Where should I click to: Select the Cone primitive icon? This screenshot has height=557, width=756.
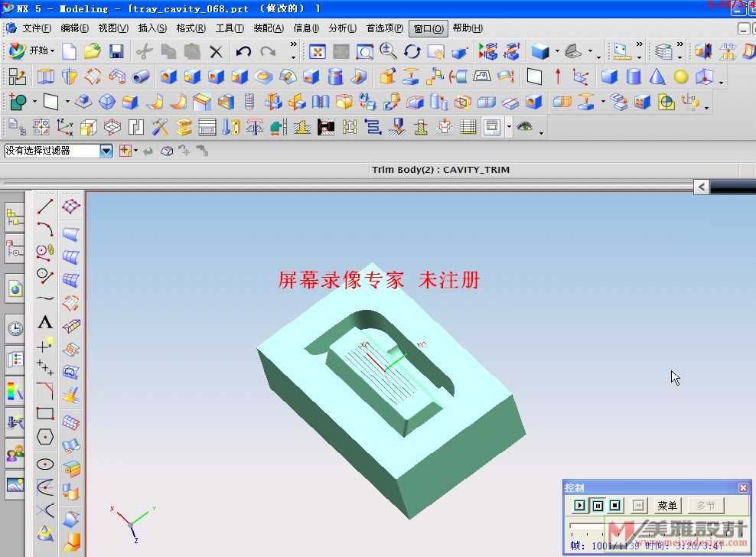pos(657,77)
